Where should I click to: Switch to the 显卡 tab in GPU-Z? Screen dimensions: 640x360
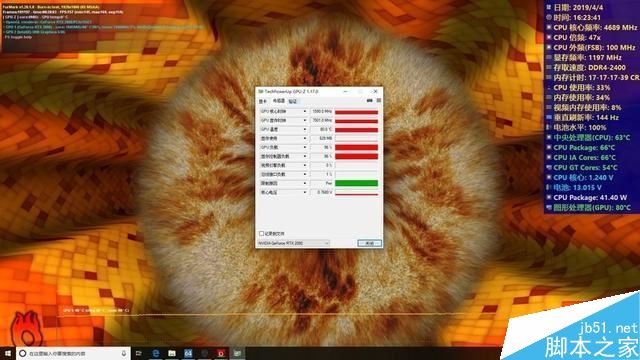point(263,101)
